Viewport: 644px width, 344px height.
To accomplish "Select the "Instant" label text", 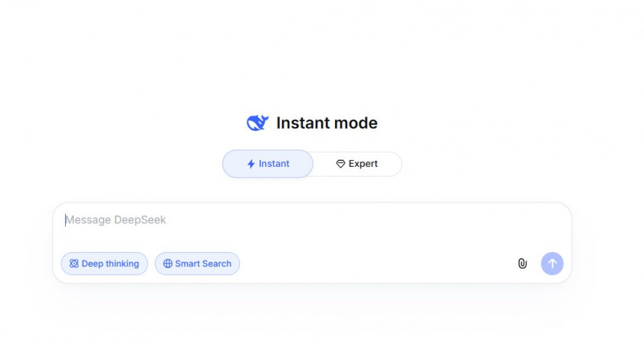I will click(274, 164).
